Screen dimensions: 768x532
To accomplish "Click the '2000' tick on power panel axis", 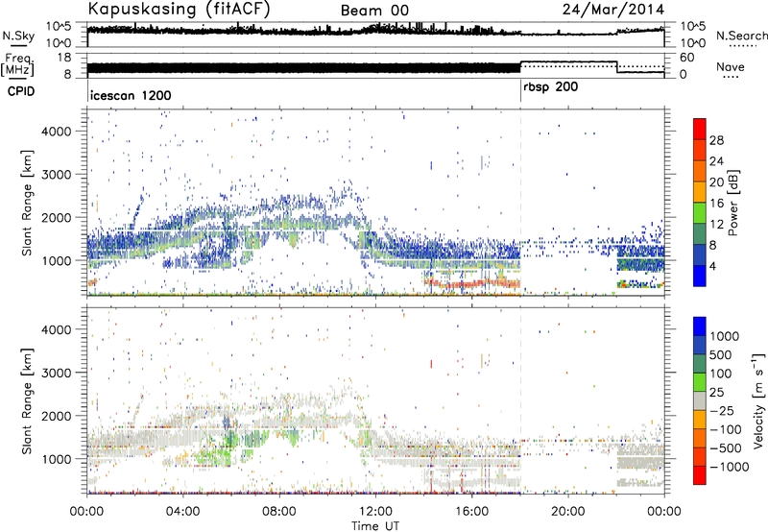I will (x=56, y=217).
